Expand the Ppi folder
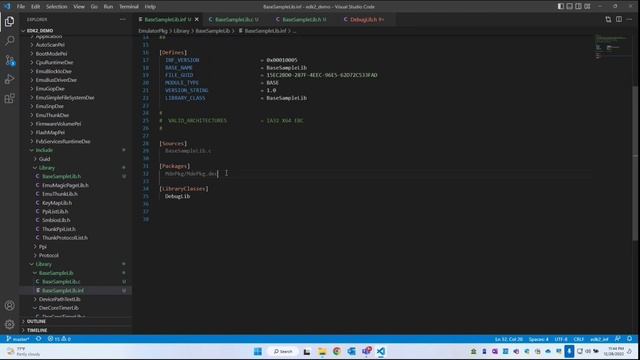 42,247
